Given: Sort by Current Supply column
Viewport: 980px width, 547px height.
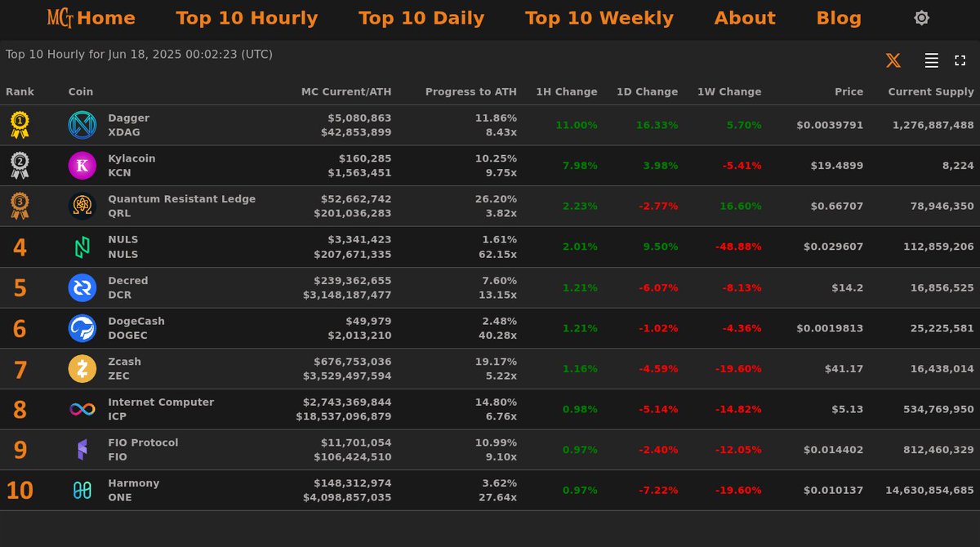Looking at the screenshot, I should tap(931, 92).
